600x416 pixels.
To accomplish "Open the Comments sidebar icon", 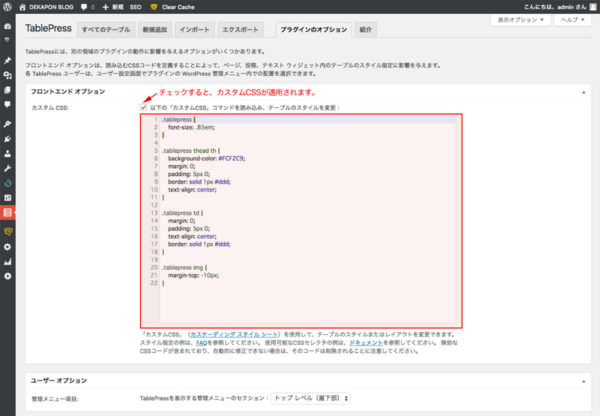I will point(7,104).
